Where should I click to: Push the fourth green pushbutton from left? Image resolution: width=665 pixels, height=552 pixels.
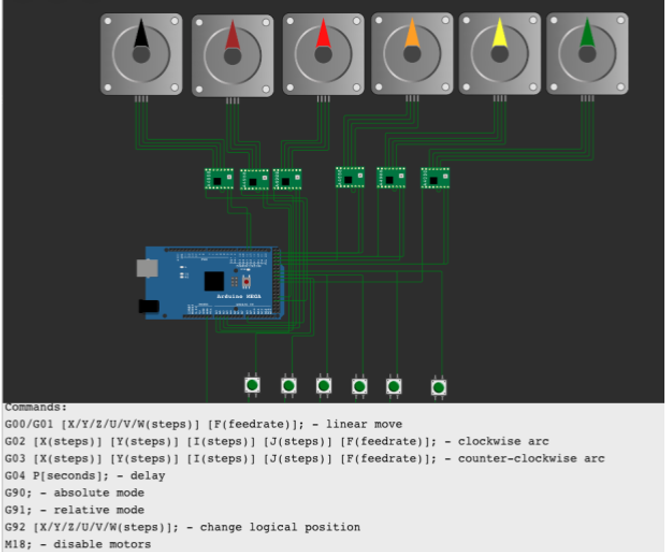360,387
